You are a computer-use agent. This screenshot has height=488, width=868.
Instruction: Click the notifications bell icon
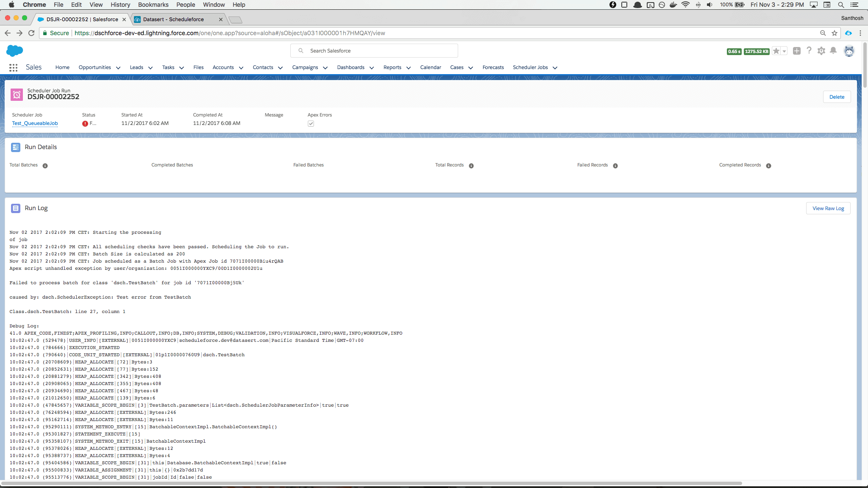tap(833, 51)
